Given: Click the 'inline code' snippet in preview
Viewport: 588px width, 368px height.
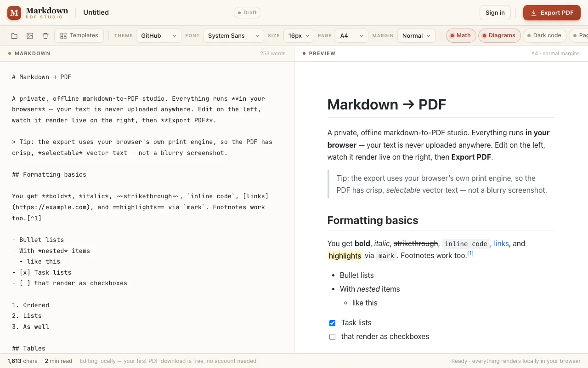Looking at the screenshot, I should (466, 244).
